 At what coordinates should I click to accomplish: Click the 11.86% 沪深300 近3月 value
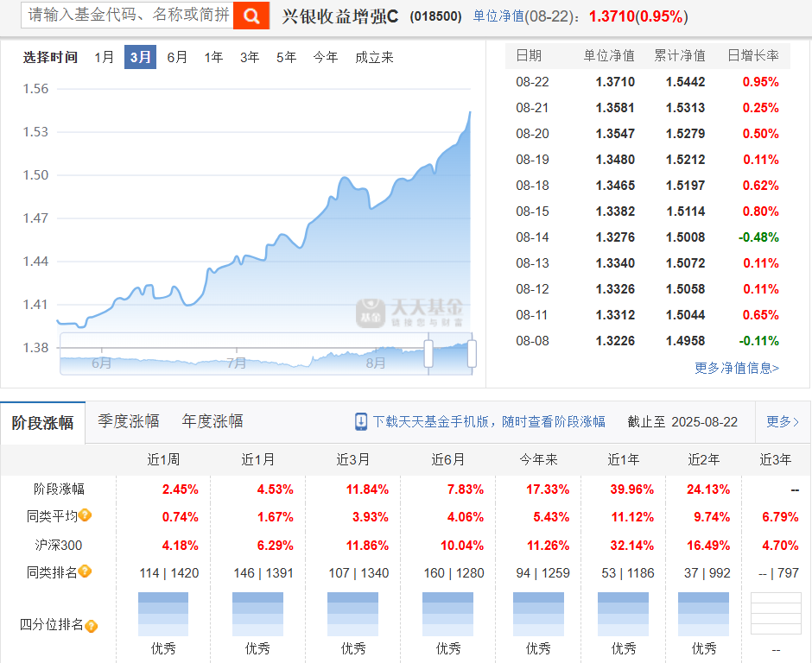367,546
